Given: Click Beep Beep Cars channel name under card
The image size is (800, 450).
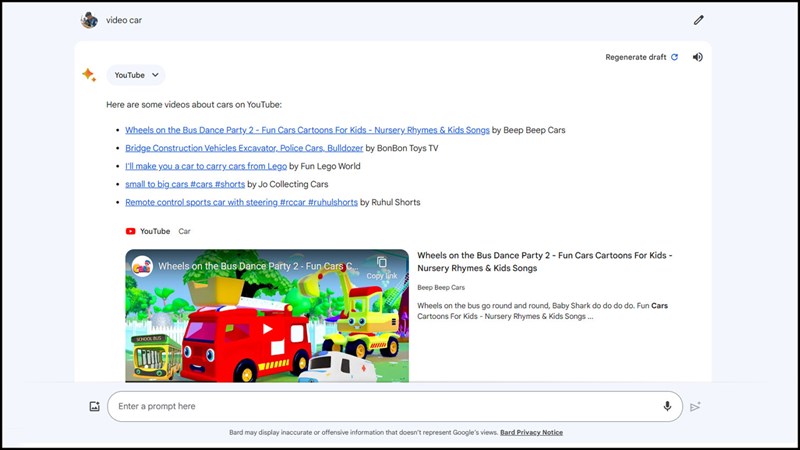Looking at the screenshot, I should (x=441, y=287).
